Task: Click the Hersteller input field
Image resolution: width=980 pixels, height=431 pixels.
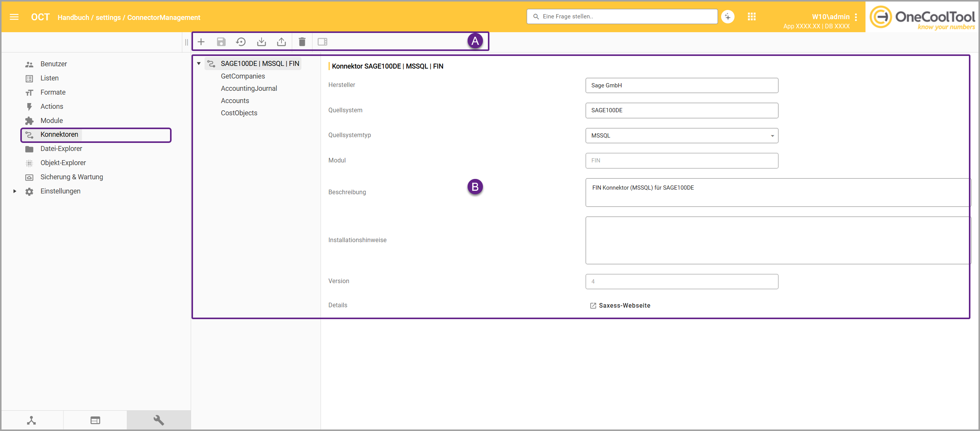Action: 682,85
